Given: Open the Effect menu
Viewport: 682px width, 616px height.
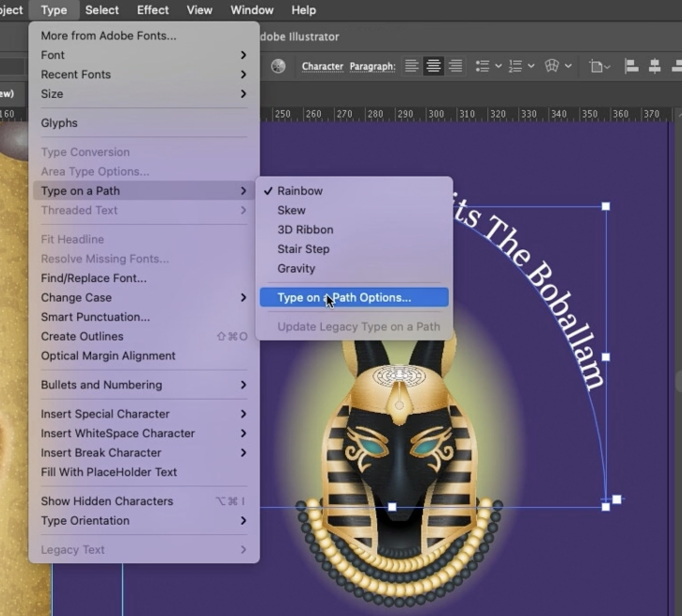Looking at the screenshot, I should coord(153,10).
